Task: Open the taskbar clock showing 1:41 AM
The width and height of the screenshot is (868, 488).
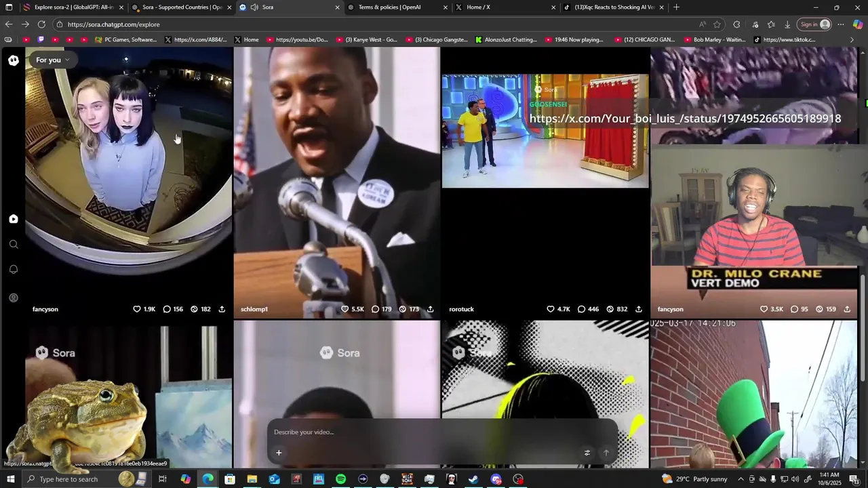Action: coord(829,479)
